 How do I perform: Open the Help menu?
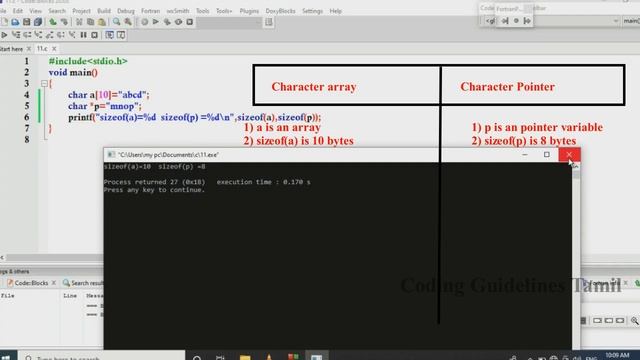coord(336,11)
